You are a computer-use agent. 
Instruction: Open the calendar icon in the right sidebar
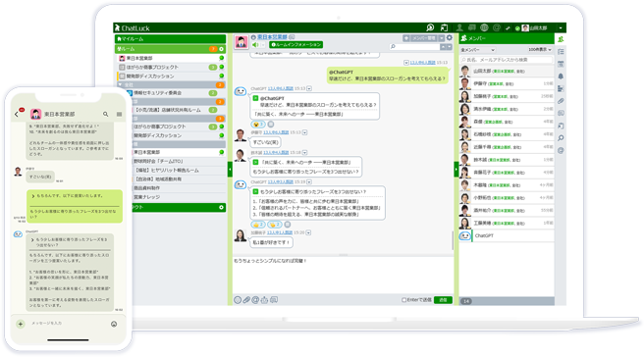(561, 64)
